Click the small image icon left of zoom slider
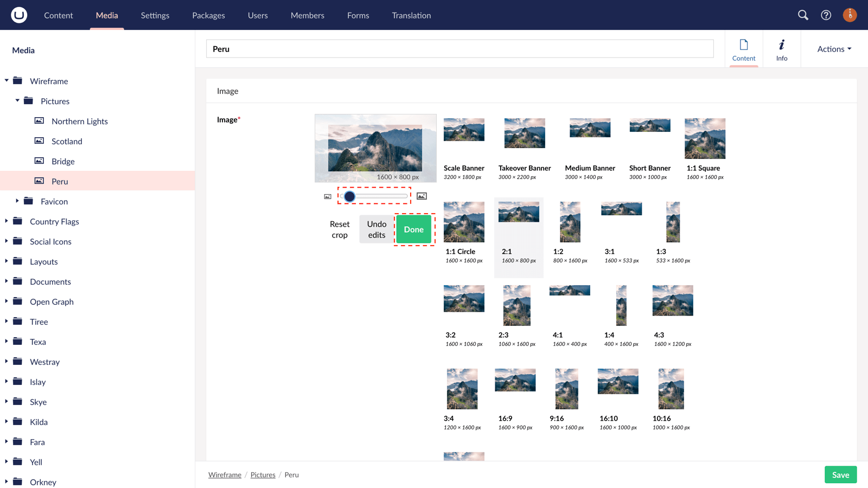Screen dimensions: 868x488 tap(328, 196)
